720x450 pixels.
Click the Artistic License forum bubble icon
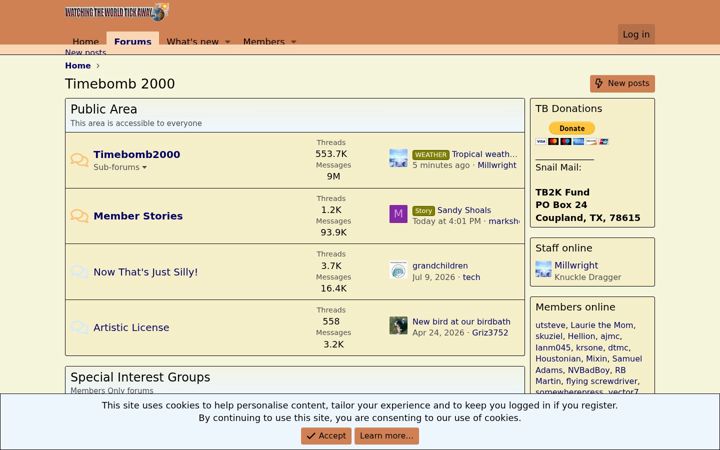(79, 327)
